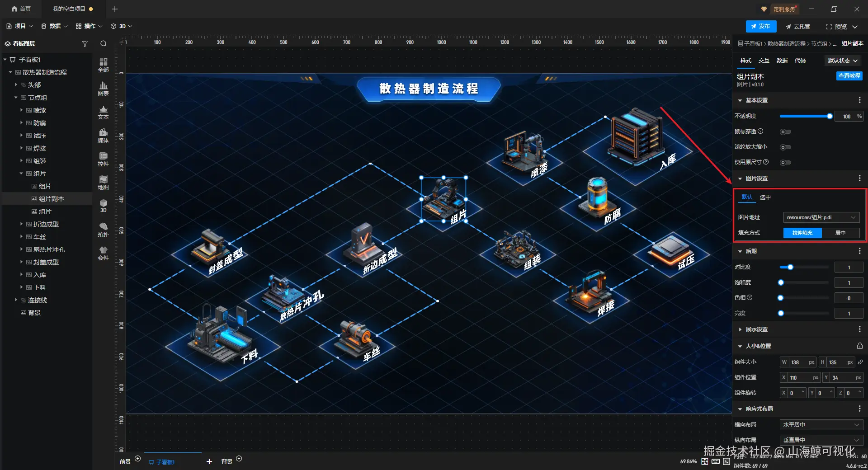Screen dimensions: 868x470
Task: Click the 预览 preview button
Action: pos(836,27)
